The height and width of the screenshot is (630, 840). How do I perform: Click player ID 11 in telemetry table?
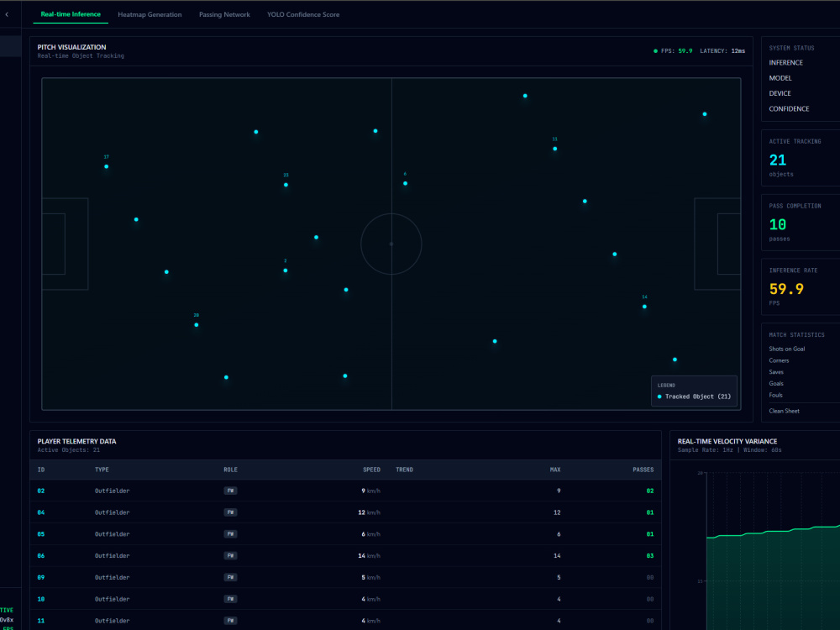point(41,621)
